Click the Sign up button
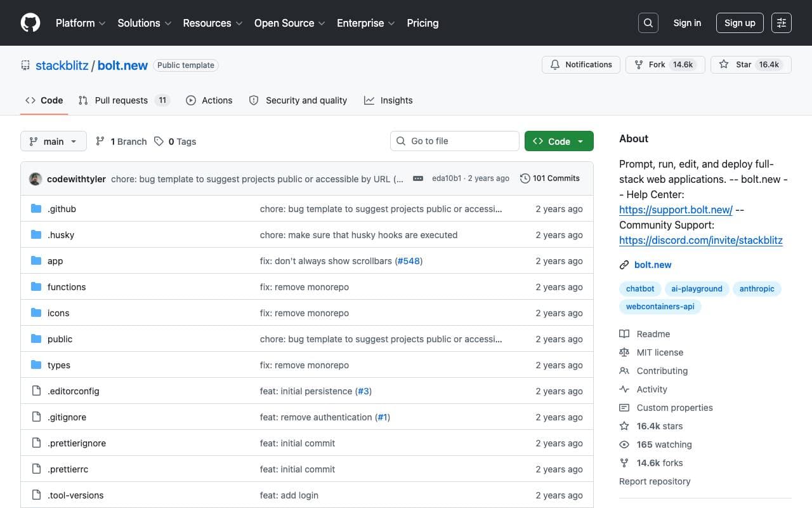 (740, 23)
